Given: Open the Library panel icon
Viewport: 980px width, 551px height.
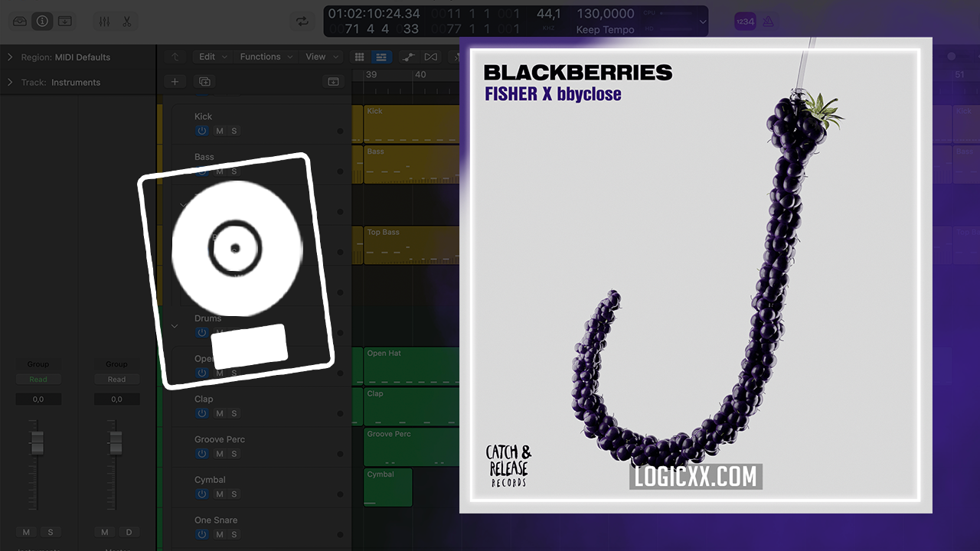Looking at the screenshot, I should (x=20, y=21).
